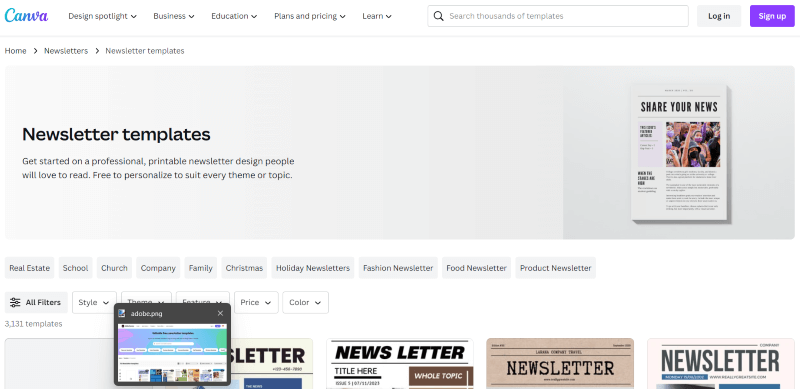
Task: Click the Sign up button
Action: point(772,16)
